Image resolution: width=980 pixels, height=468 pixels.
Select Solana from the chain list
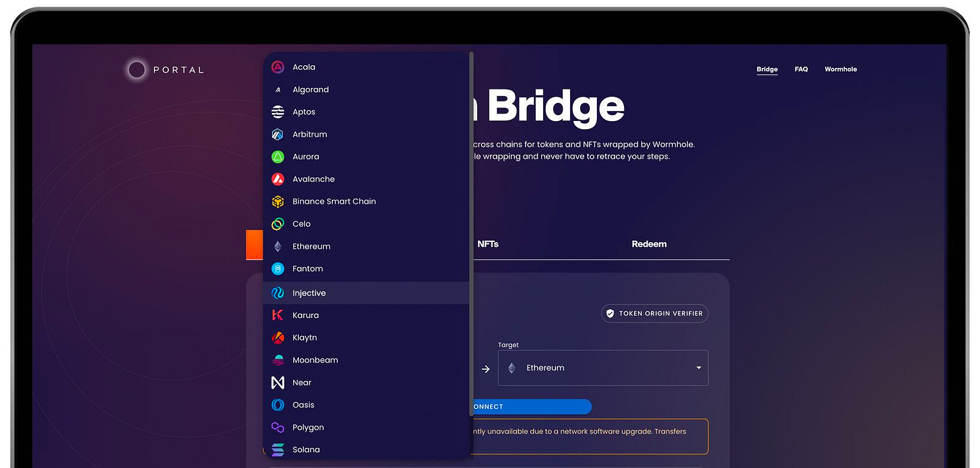366,450
